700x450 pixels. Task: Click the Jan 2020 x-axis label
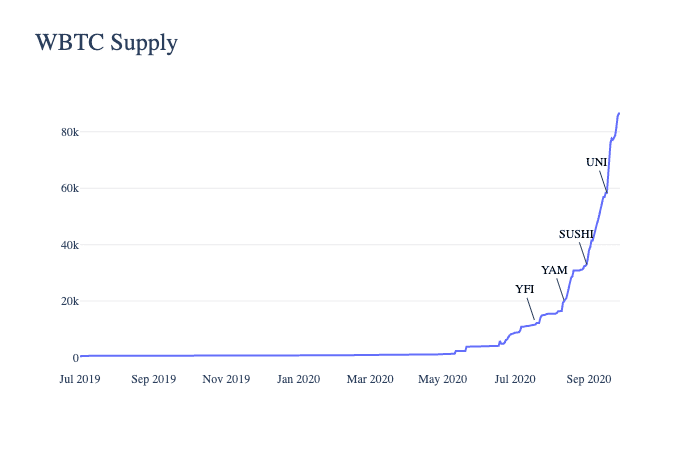point(298,379)
